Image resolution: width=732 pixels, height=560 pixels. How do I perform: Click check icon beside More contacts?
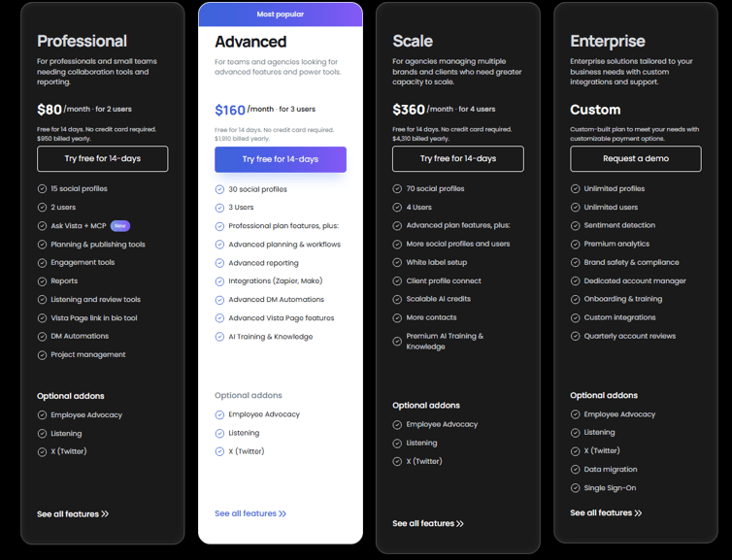click(397, 317)
